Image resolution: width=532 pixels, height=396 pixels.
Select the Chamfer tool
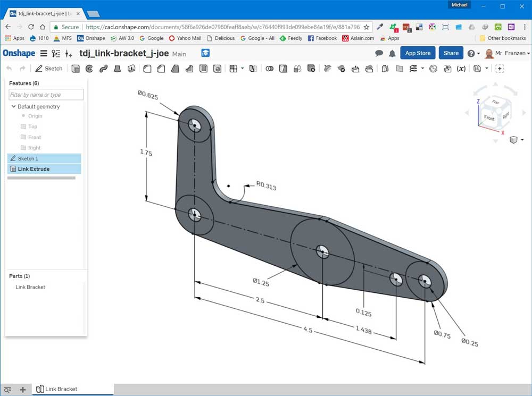[161, 69]
